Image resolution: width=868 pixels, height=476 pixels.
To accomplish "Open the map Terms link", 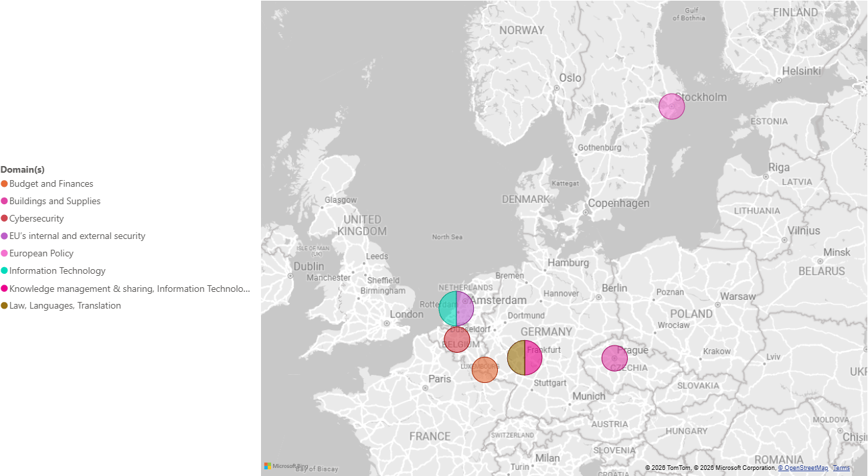I will (841, 468).
